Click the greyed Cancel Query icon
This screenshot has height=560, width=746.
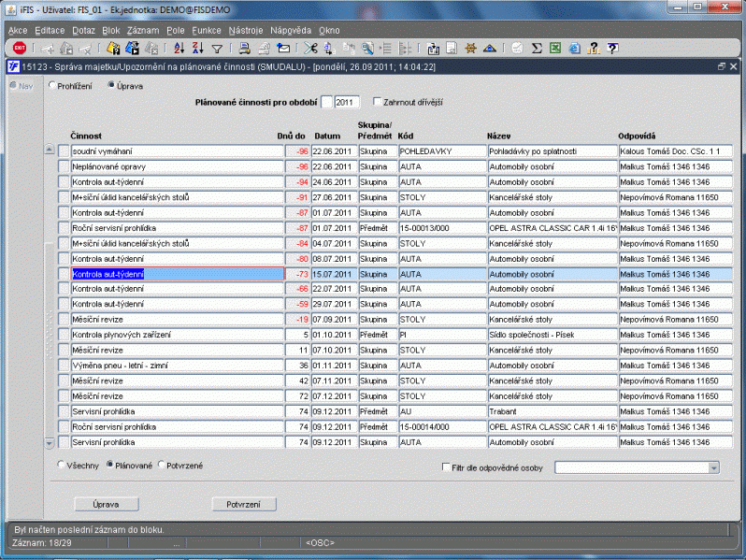(x=151, y=48)
